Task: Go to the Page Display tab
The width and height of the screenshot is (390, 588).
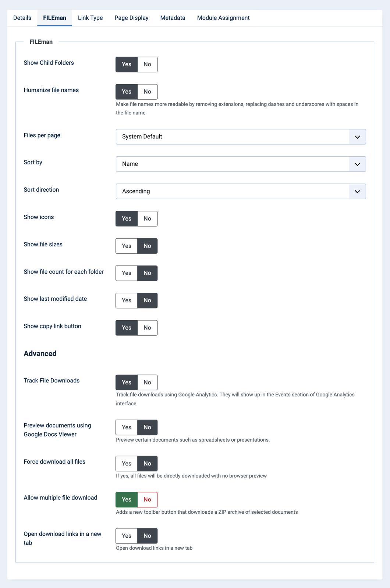Action: point(131,18)
